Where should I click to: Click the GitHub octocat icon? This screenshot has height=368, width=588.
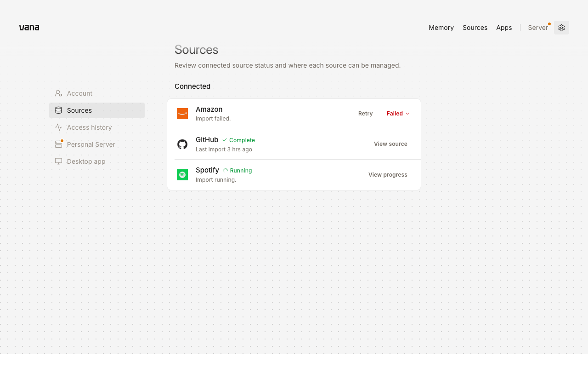click(x=182, y=144)
